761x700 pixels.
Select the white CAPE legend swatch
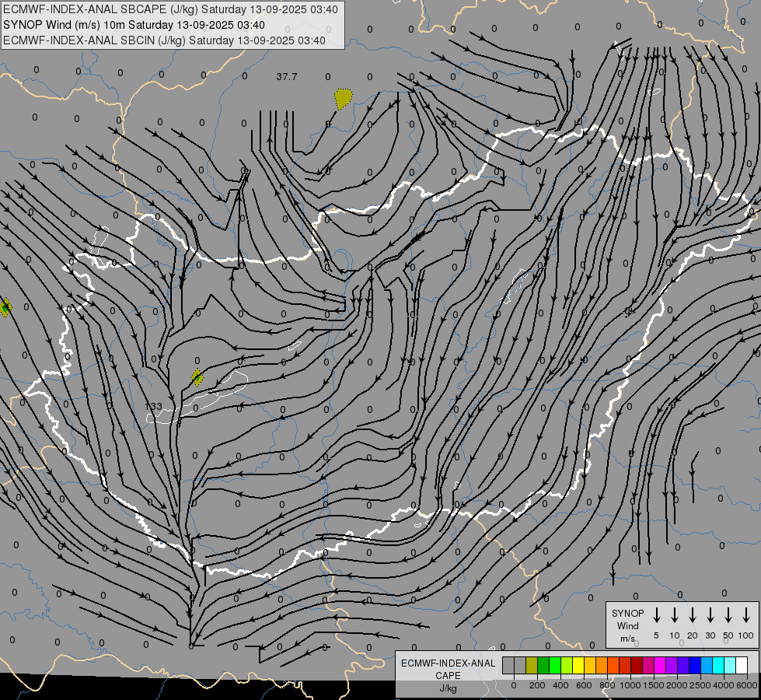point(742,665)
